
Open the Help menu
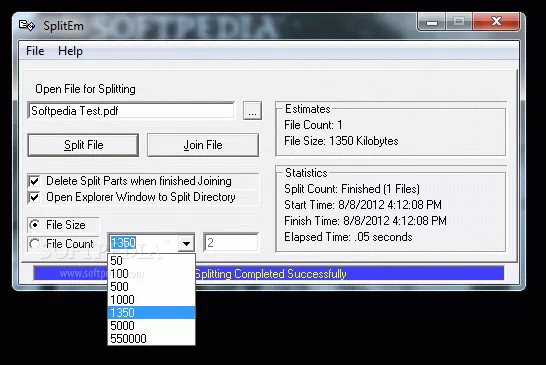(70, 51)
